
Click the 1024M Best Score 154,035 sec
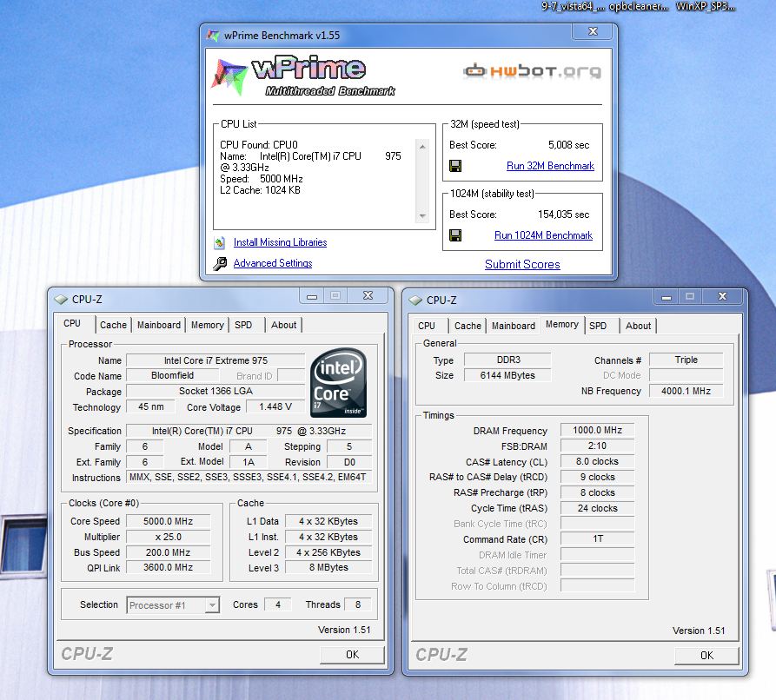pos(564,215)
